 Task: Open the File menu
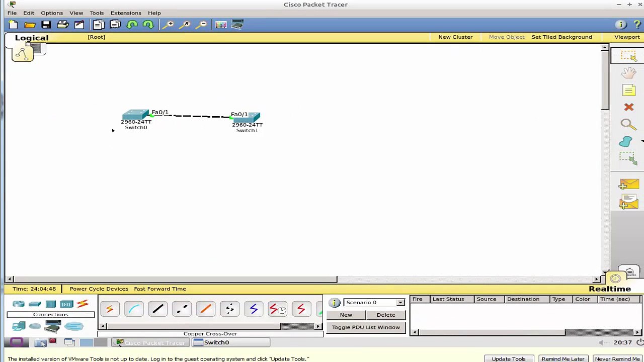[x=12, y=13]
